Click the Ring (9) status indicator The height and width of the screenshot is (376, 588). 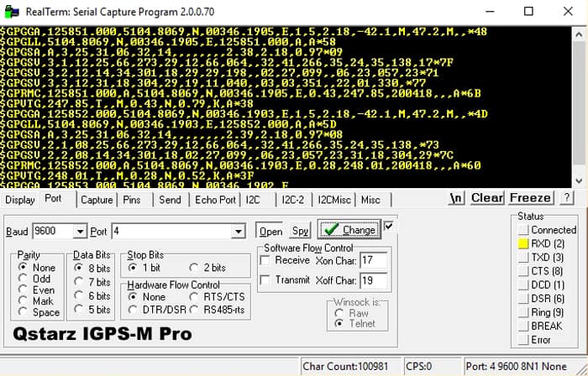tap(523, 312)
